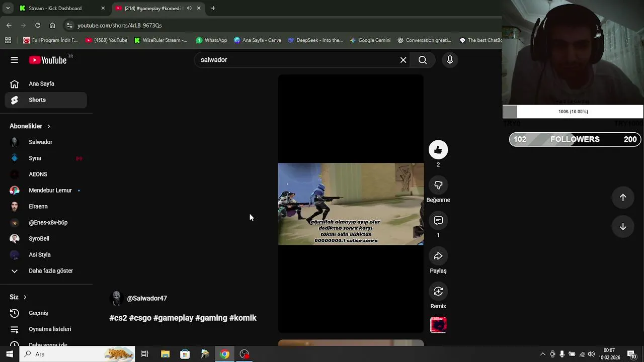Mute the YouTube tab audio icon
644x362 pixels.
point(189,8)
